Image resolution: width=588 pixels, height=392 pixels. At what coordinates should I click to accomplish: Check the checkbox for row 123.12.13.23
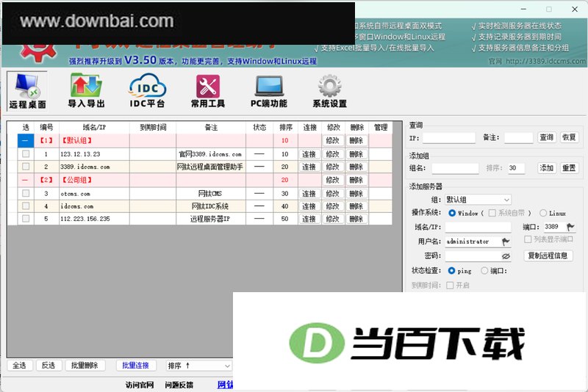tap(26, 154)
